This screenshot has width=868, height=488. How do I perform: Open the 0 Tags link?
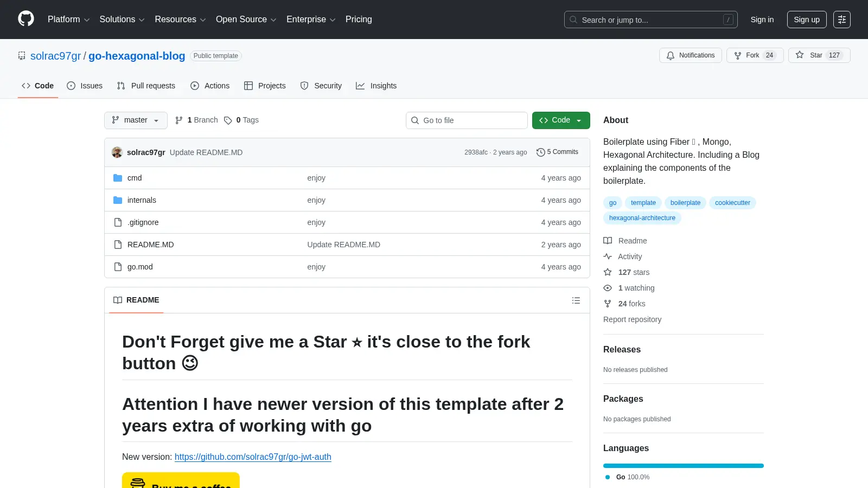pyautogui.click(x=241, y=120)
